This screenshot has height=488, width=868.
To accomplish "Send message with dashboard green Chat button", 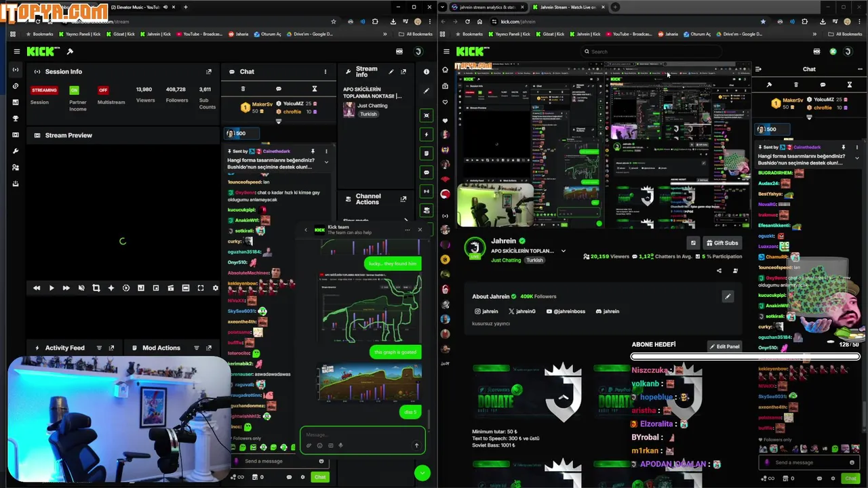I will point(320,477).
